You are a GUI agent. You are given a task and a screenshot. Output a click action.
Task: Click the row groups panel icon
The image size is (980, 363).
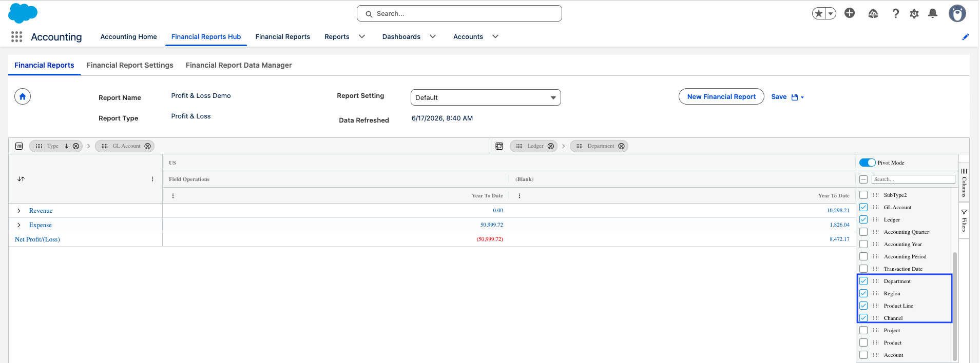19,146
